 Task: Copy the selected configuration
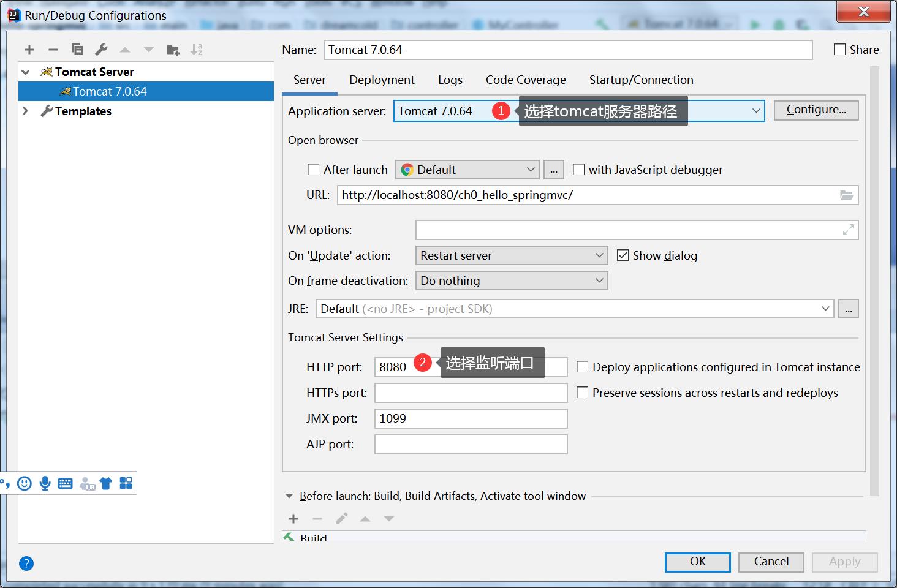[x=77, y=50]
